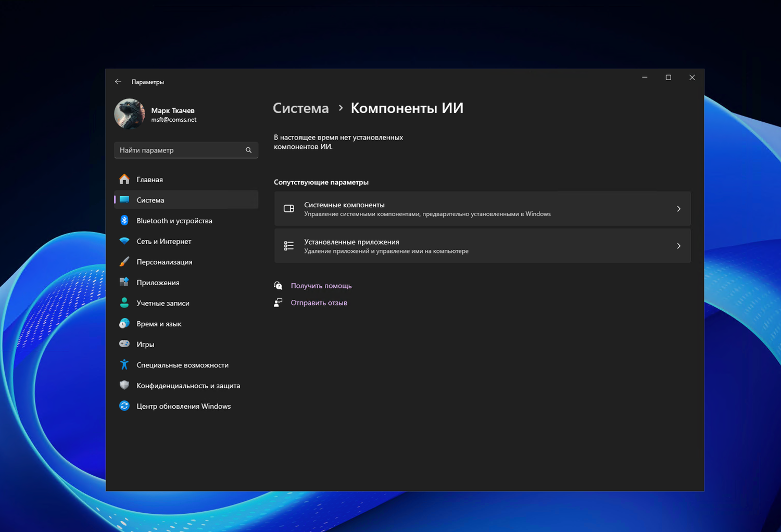Click the Компоненты ИИ page title
The width and height of the screenshot is (781, 532).
[x=407, y=108]
